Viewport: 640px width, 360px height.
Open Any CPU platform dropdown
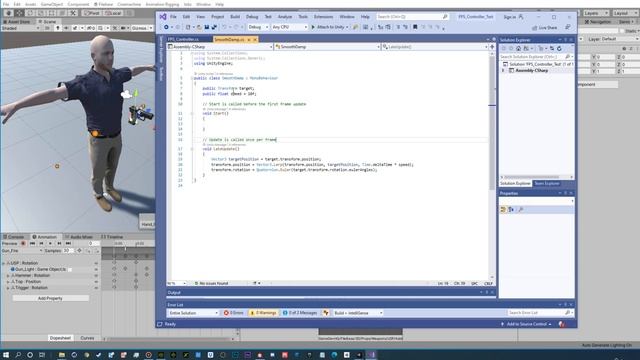[x=290, y=27]
